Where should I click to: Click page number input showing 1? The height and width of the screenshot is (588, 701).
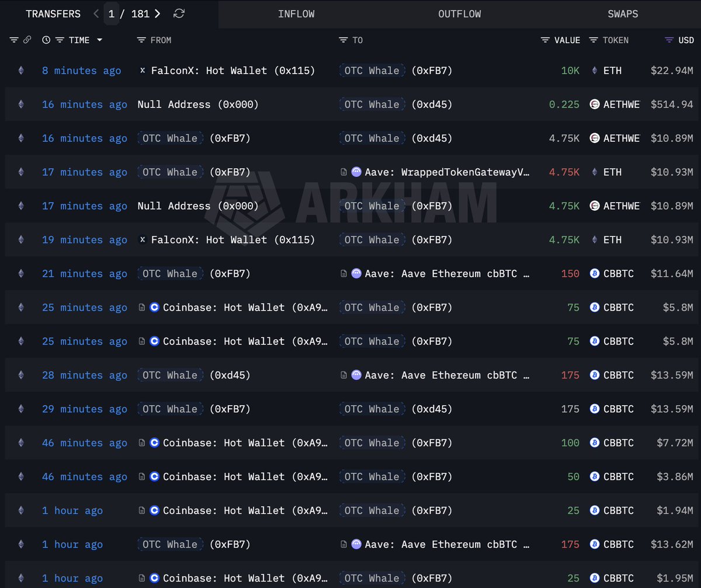[112, 13]
